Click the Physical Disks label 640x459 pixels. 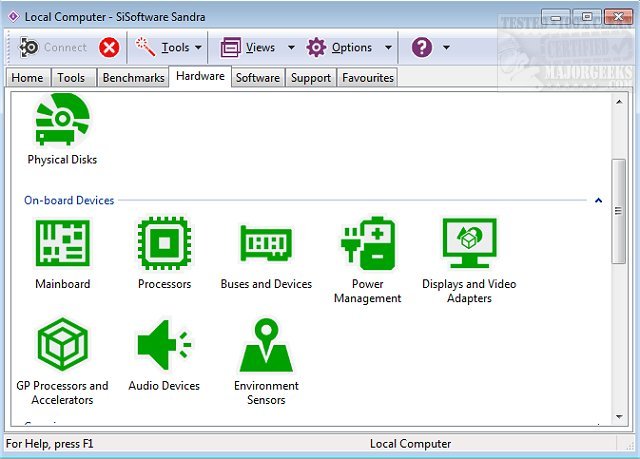tap(62, 160)
